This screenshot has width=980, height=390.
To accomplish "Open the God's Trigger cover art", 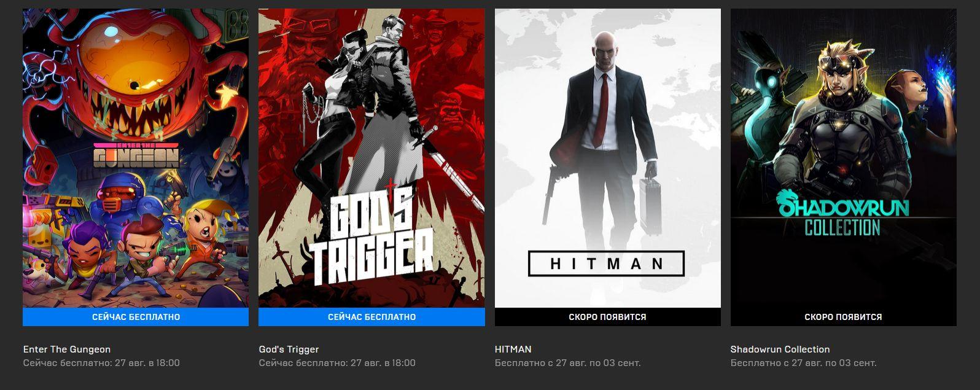I will click(x=371, y=158).
